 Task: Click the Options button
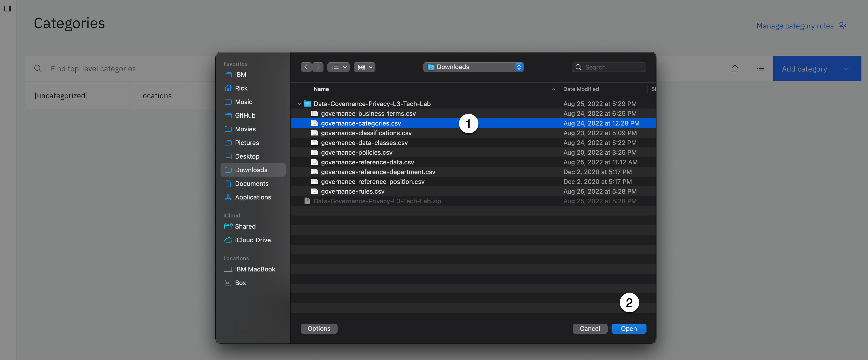pos(319,329)
